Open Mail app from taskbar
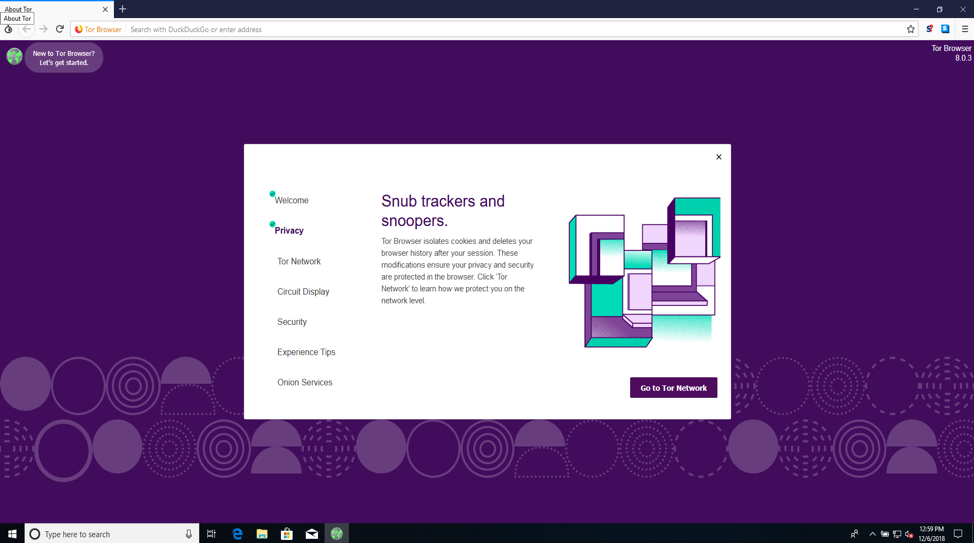The height and width of the screenshot is (543, 974). (312, 534)
